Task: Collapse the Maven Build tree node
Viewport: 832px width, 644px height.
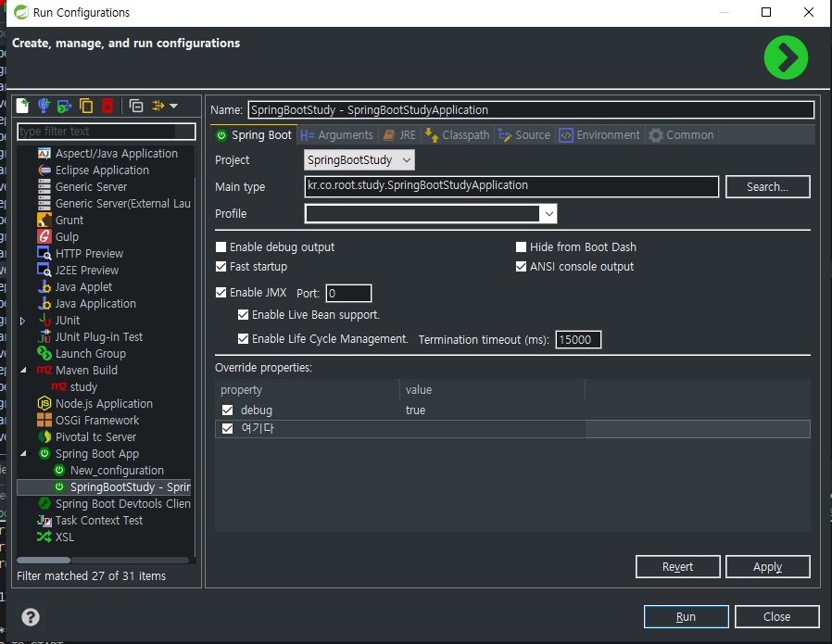Action: (23, 371)
